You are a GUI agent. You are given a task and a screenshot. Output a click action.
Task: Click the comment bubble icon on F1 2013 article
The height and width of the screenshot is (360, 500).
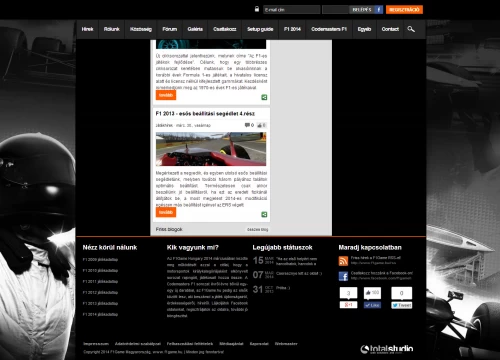click(x=247, y=125)
